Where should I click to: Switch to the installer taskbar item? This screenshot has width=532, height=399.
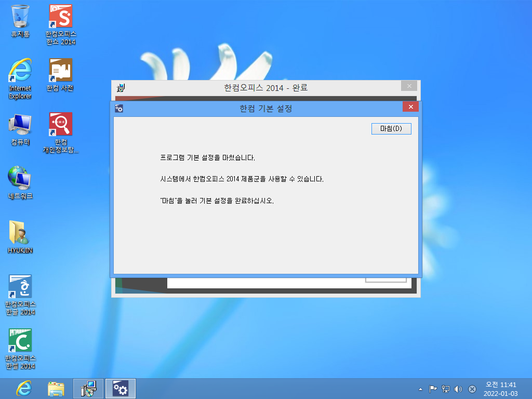tap(88, 389)
